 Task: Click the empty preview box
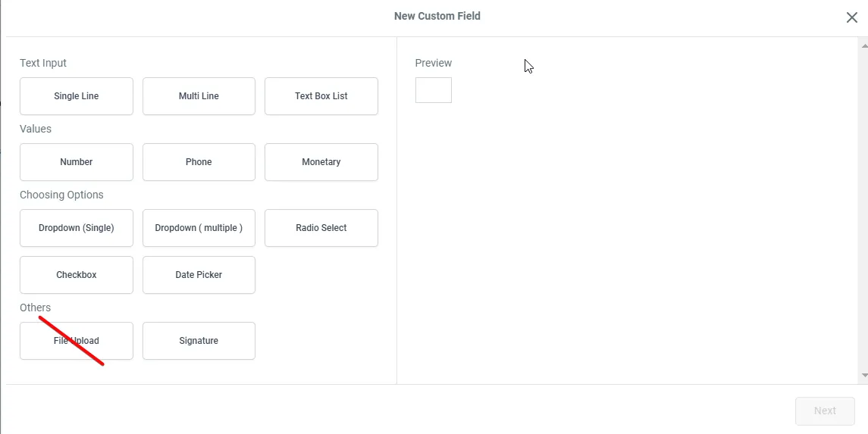click(x=434, y=90)
